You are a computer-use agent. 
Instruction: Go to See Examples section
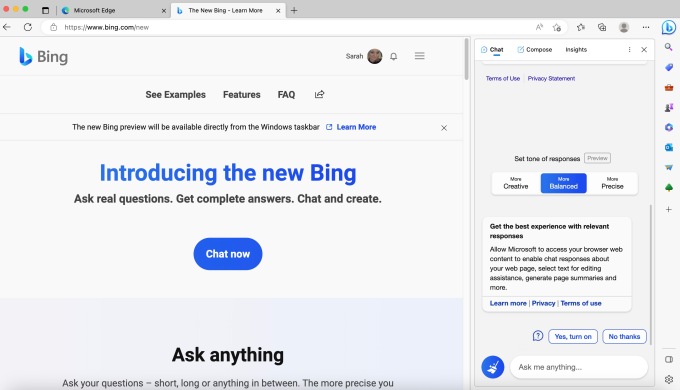point(176,95)
